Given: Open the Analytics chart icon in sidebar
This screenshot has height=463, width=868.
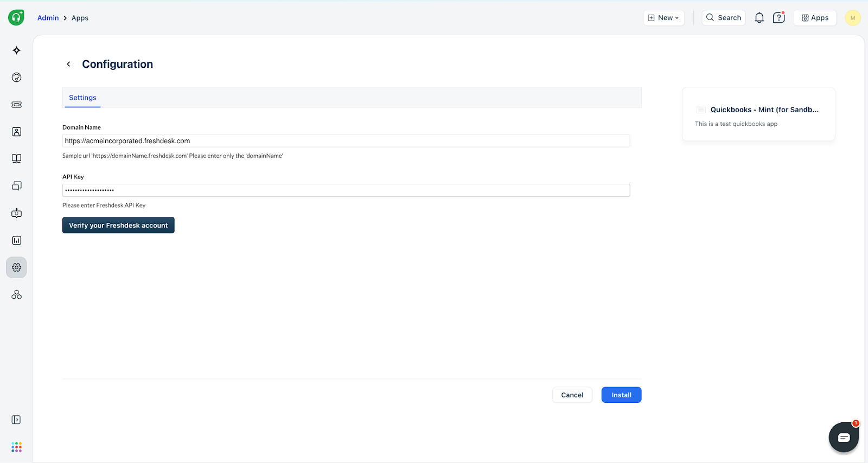Looking at the screenshot, I should (x=17, y=240).
